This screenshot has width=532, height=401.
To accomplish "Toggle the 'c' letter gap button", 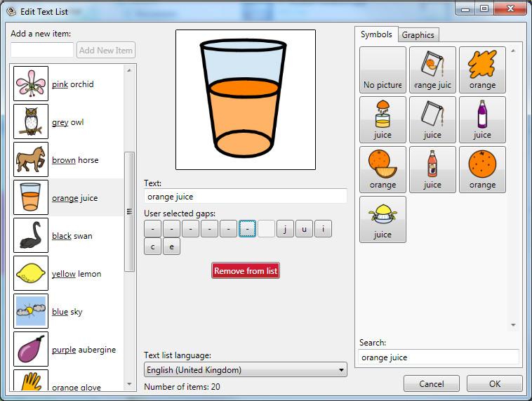I will click(x=152, y=246).
